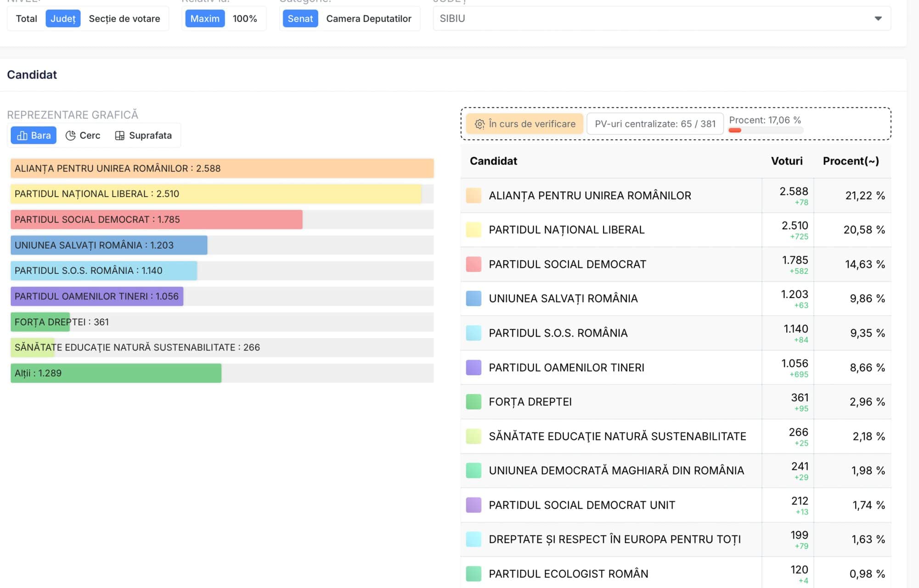919x588 pixels.
Task: Click PV-uri centralizate: 65 / 381 badge
Action: tap(655, 124)
